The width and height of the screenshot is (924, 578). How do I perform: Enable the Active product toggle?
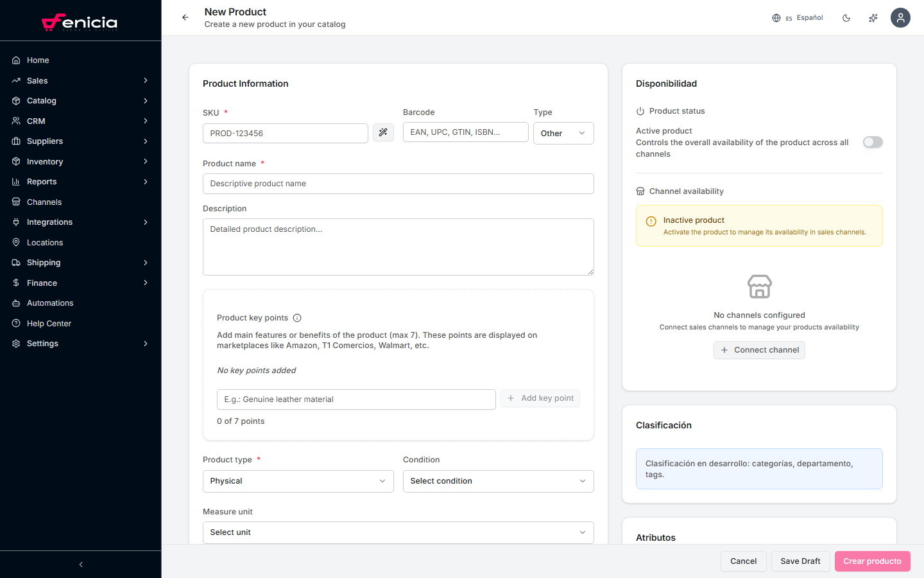pyautogui.click(x=873, y=142)
